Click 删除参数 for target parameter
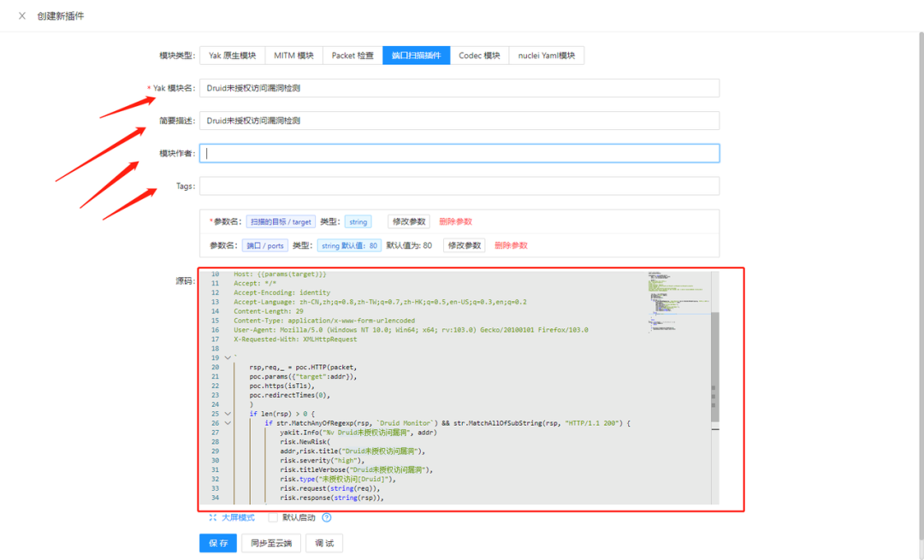 point(455,221)
